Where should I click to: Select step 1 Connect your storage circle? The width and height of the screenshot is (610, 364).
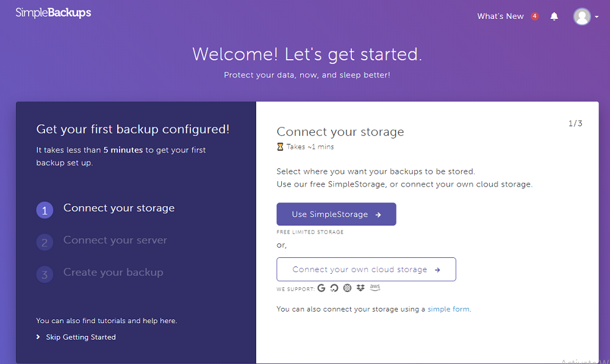45,209
